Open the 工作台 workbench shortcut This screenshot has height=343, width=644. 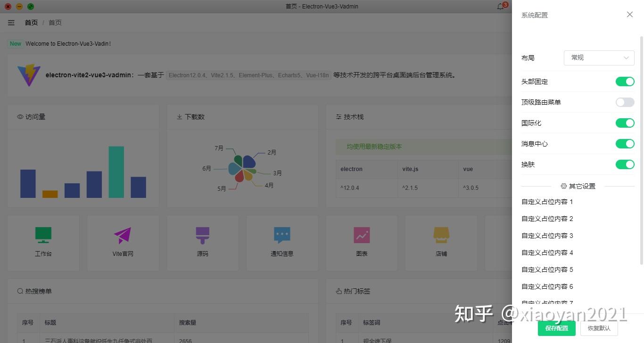coord(43,240)
